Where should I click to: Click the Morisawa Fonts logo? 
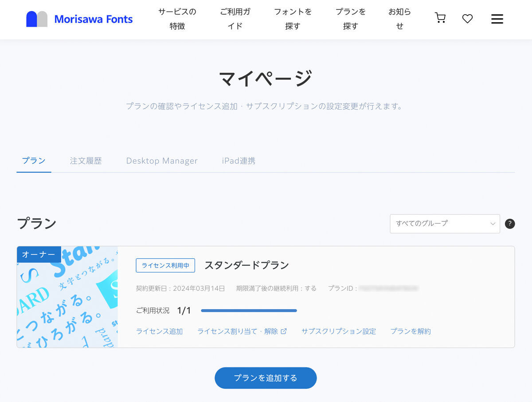[79, 19]
